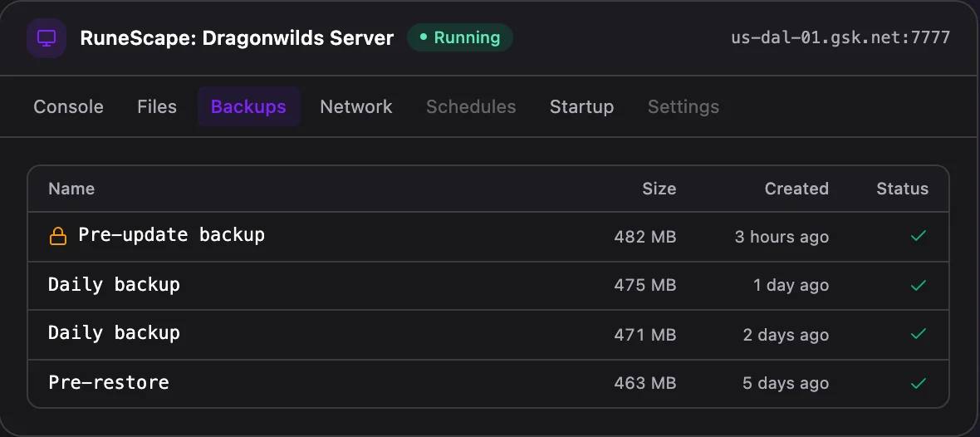This screenshot has height=437, width=980.
Task: Click the checkmark beside 471 MB backup
Action: (x=918, y=334)
